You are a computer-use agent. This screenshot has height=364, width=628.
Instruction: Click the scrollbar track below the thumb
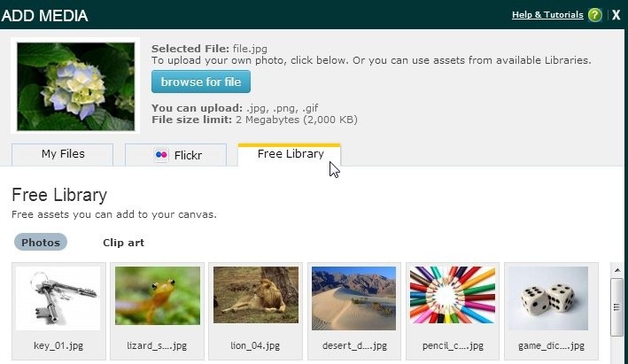pyautogui.click(x=616, y=350)
